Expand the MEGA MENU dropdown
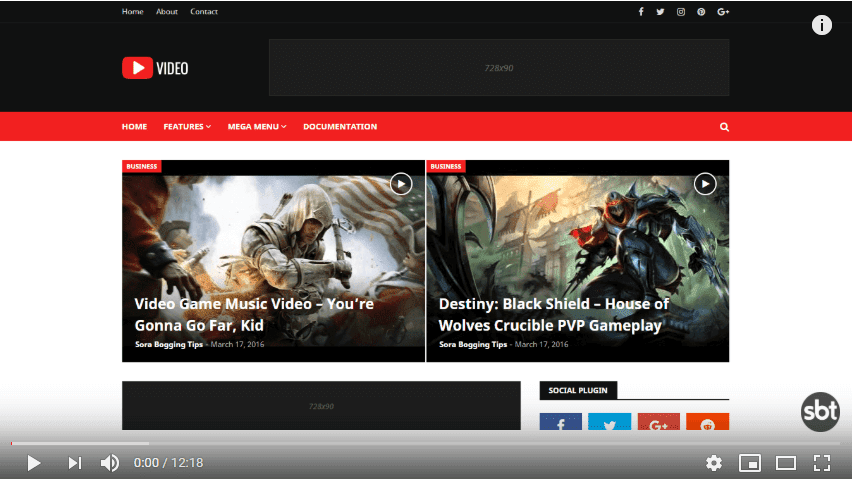Image resolution: width=852 pixels, height=479 pixels. (256, 127)
